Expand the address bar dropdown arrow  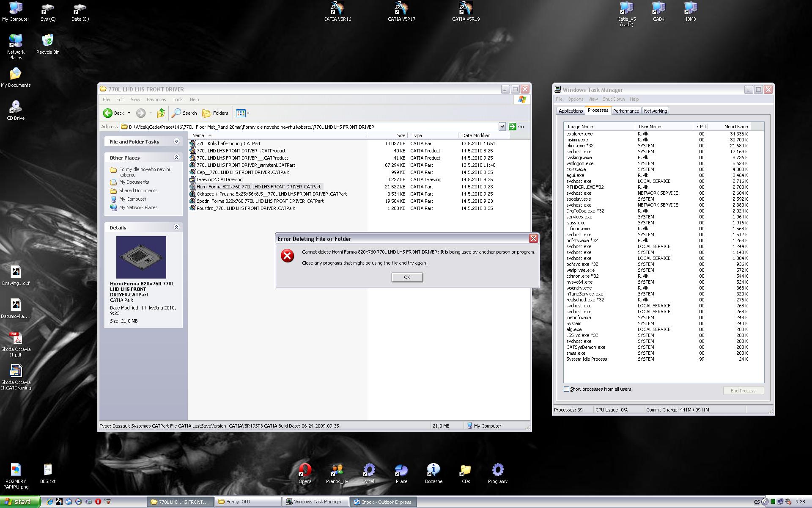[x=502, y=127]
